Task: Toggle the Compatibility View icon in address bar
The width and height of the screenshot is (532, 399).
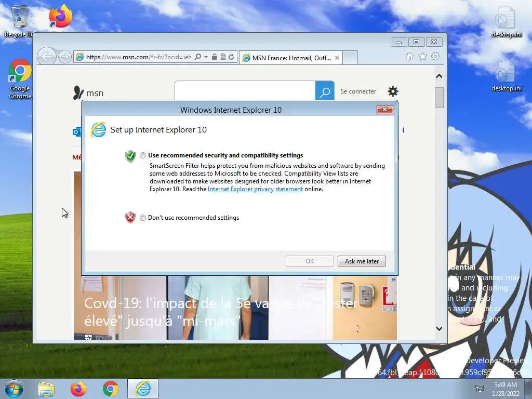Action: point(223,57)
